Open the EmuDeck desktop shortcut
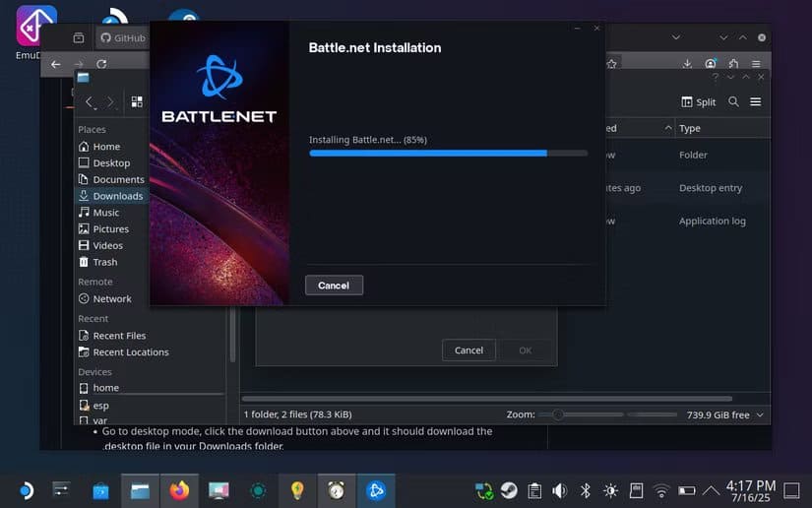The image size is (812, 508). (35, 32)
